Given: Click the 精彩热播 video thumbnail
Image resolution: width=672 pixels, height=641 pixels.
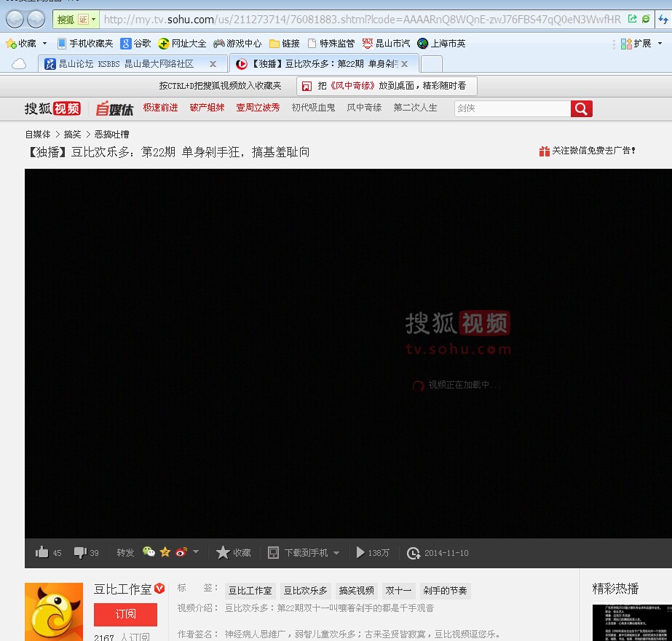Looking at the screenshot, I should (632, 623).
